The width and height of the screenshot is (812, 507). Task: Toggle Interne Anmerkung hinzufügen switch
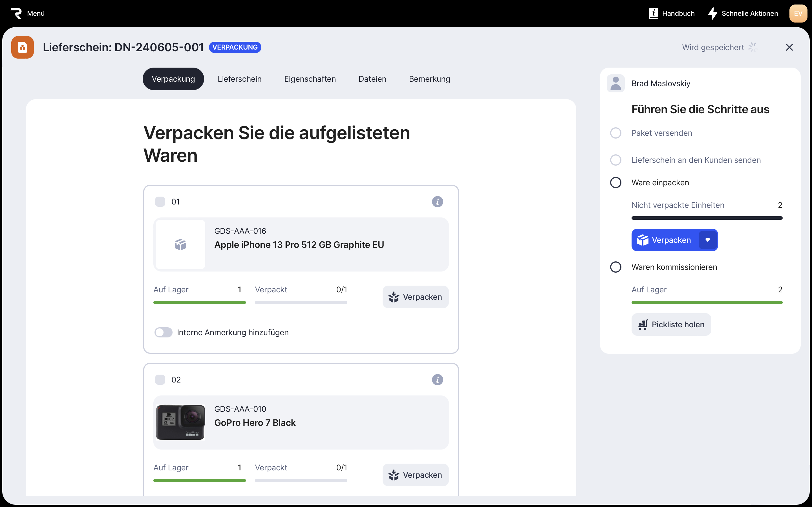click(x=164, y=332)
